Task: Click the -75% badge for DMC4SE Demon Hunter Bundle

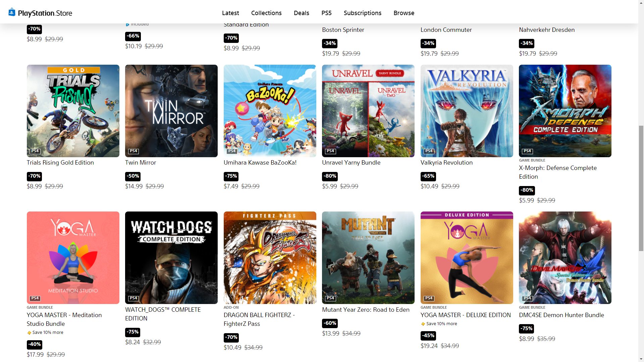Action: click(527, 328)
